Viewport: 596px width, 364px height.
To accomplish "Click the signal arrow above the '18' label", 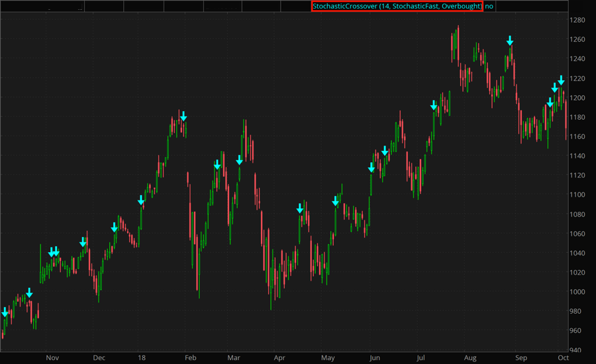I will click(141, 200).
